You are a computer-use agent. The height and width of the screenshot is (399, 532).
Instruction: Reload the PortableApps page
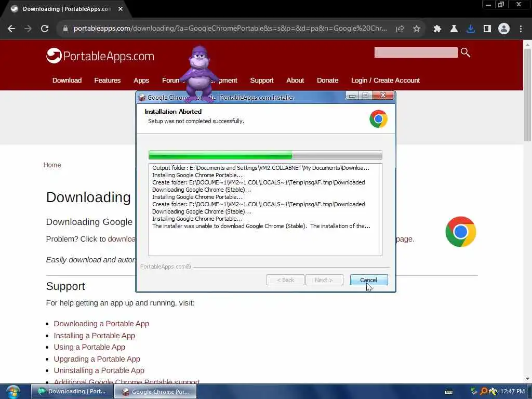pos(45,29)
